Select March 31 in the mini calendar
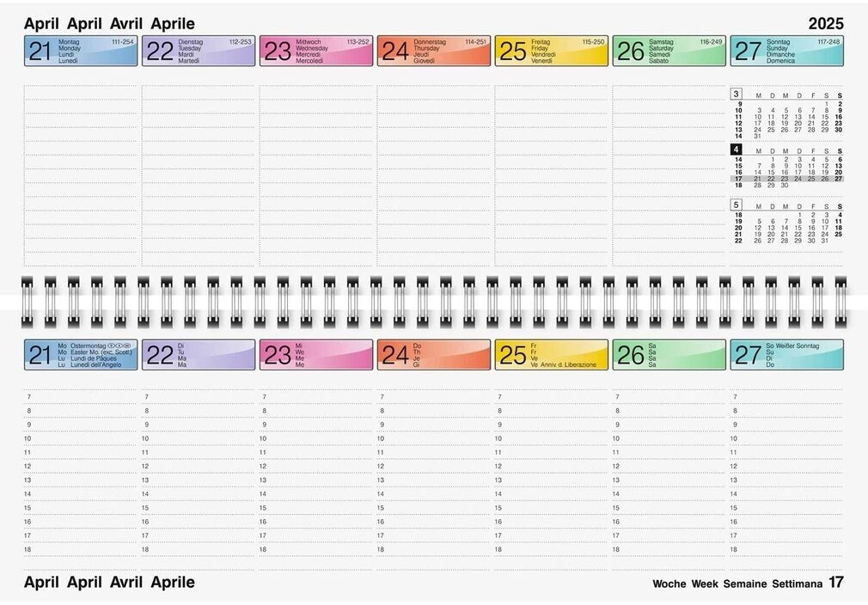The height and width of the screenshot is (605, 868). pyautogui.click(x=757, y=136)
